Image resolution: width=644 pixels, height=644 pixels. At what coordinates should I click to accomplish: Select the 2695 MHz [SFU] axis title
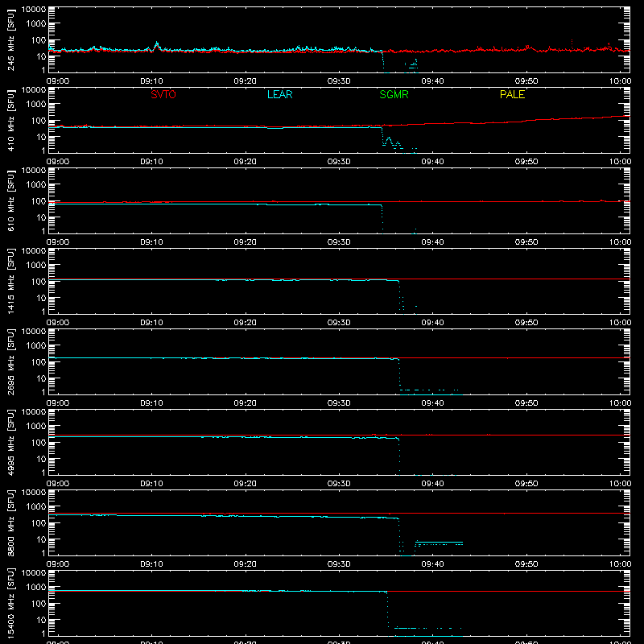(x=10, y=361)
